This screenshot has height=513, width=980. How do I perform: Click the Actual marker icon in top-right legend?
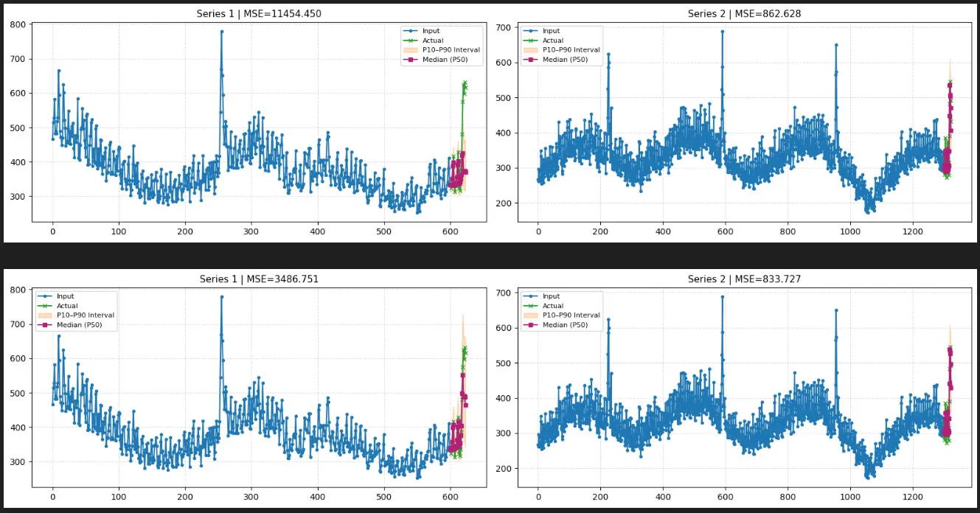tap(531, 41)
